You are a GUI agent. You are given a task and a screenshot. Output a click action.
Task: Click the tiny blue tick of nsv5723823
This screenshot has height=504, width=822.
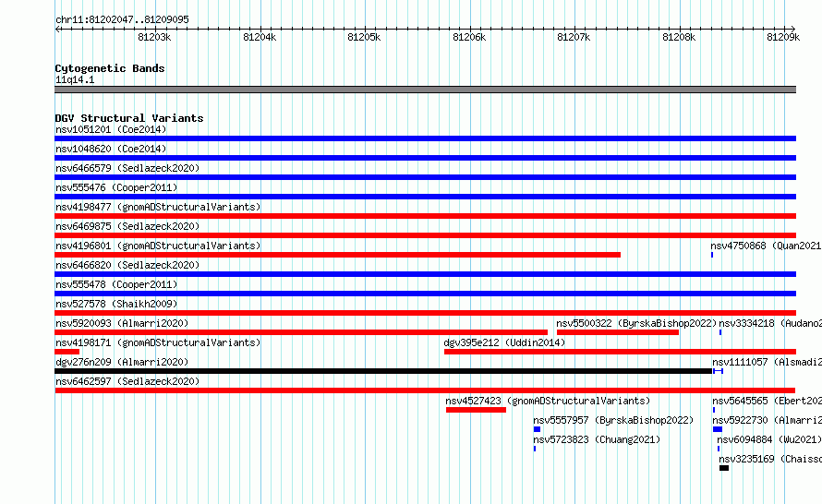point(535,449)
